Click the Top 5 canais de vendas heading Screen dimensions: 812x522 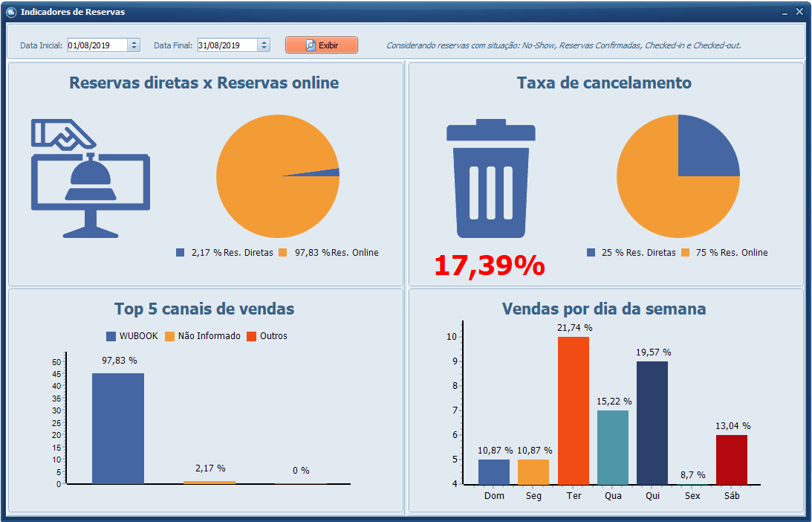tap(204, 309)
